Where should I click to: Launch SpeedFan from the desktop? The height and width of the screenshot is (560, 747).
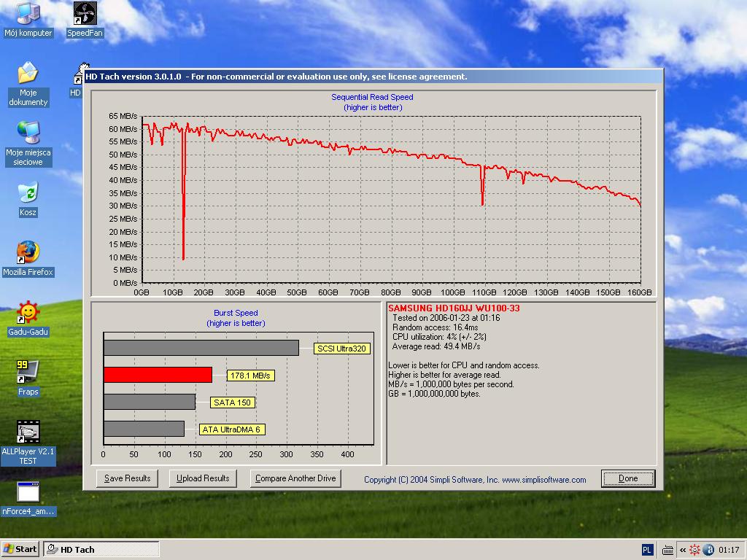[x=85, y=19]
